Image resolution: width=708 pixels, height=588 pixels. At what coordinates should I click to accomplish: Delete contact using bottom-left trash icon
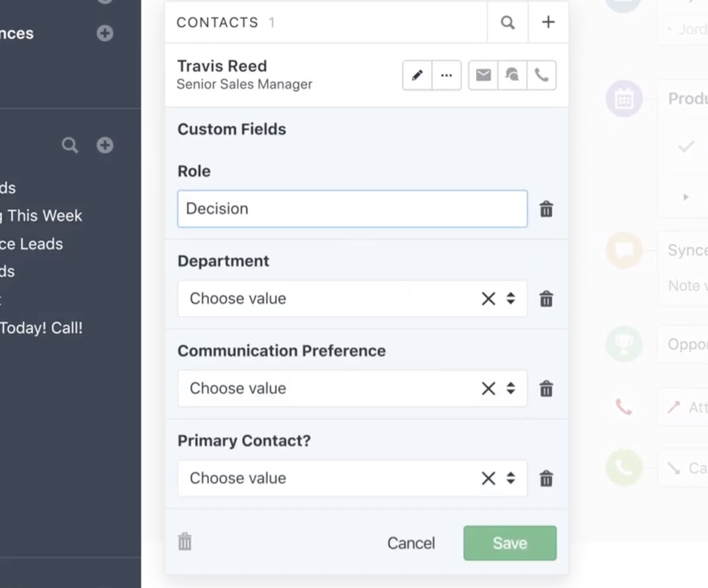pyautogui.click(x=185, y=541)
